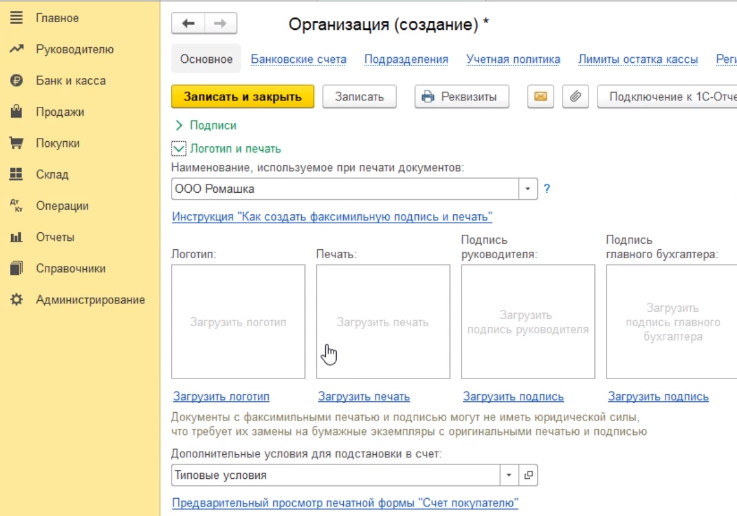Expand the Подписи section
The height and width of the screenshot is (516, 737).
[180, 125]
